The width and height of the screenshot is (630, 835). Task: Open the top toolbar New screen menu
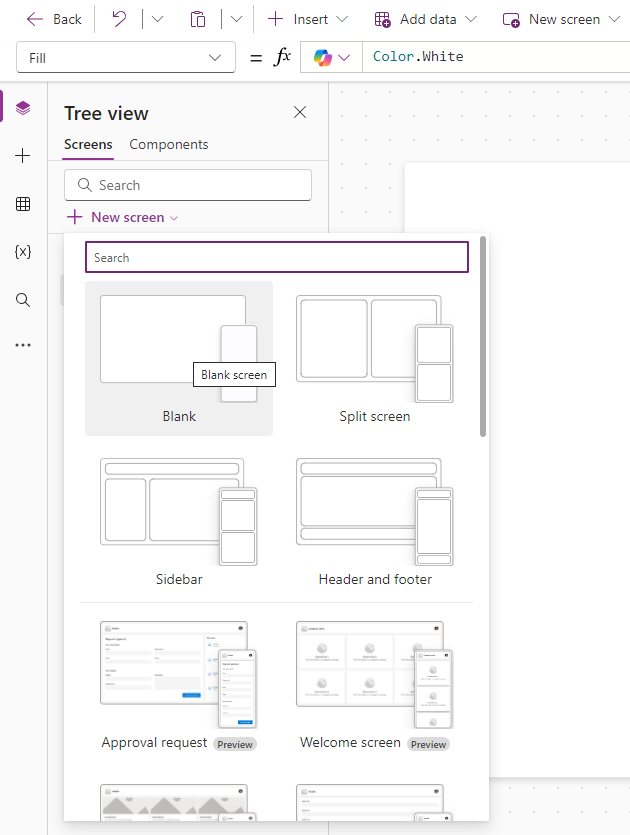[x=562, y=20]
